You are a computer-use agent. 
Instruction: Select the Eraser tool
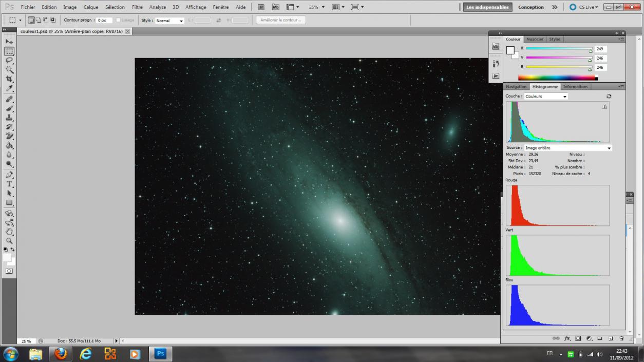(x=9, y=136)
